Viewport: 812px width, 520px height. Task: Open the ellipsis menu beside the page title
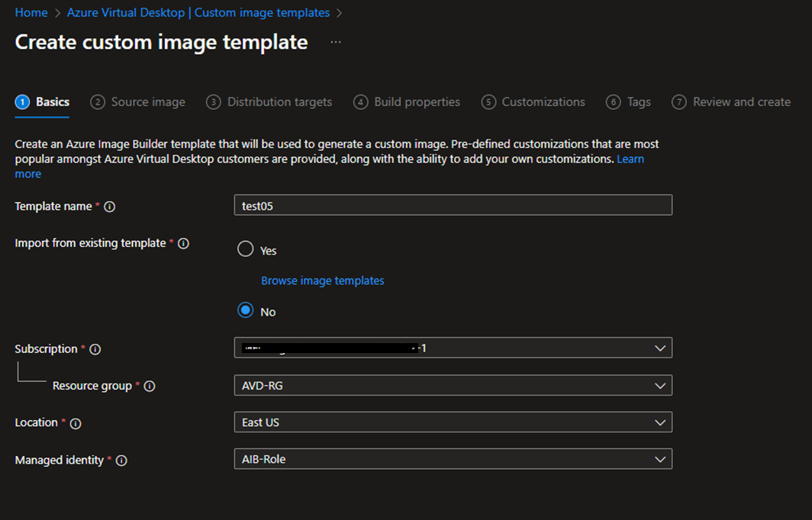(x=336, y=42)
